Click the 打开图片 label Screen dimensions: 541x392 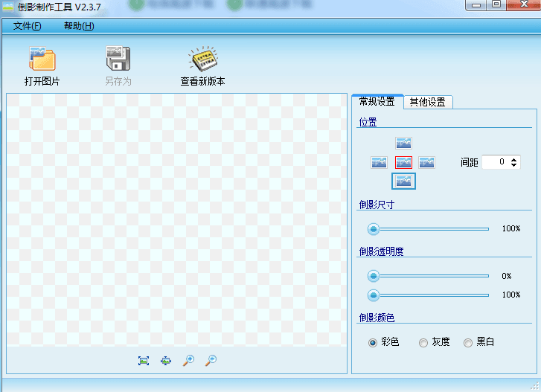coord(42,81)
